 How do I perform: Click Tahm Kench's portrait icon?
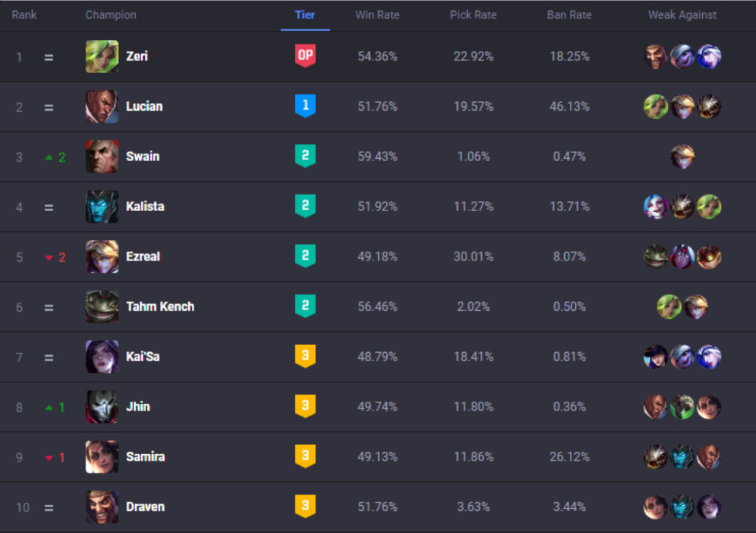click(x=102, y=306)
